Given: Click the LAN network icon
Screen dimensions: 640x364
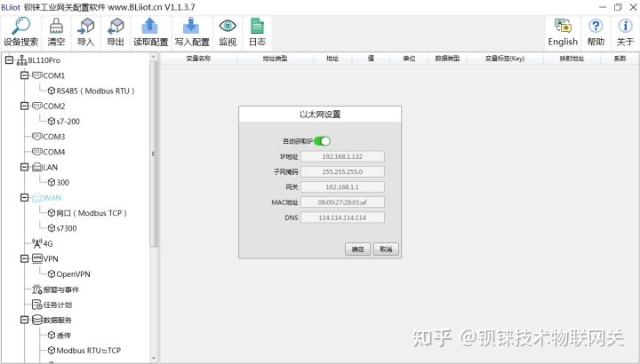Looking at the screenshot, I should coord(37,167).
